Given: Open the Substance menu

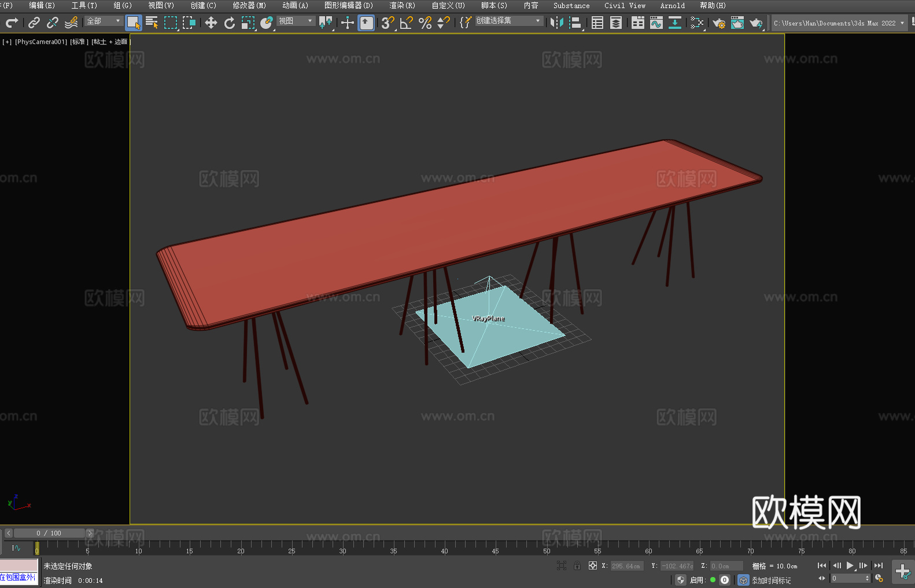Looking at the screenshot, I should click(x=571, y=5).
